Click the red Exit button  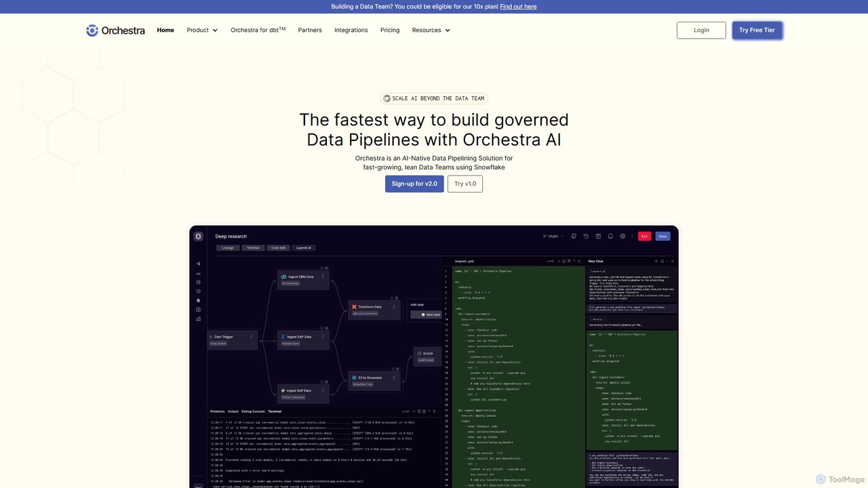tap(644, 237)
